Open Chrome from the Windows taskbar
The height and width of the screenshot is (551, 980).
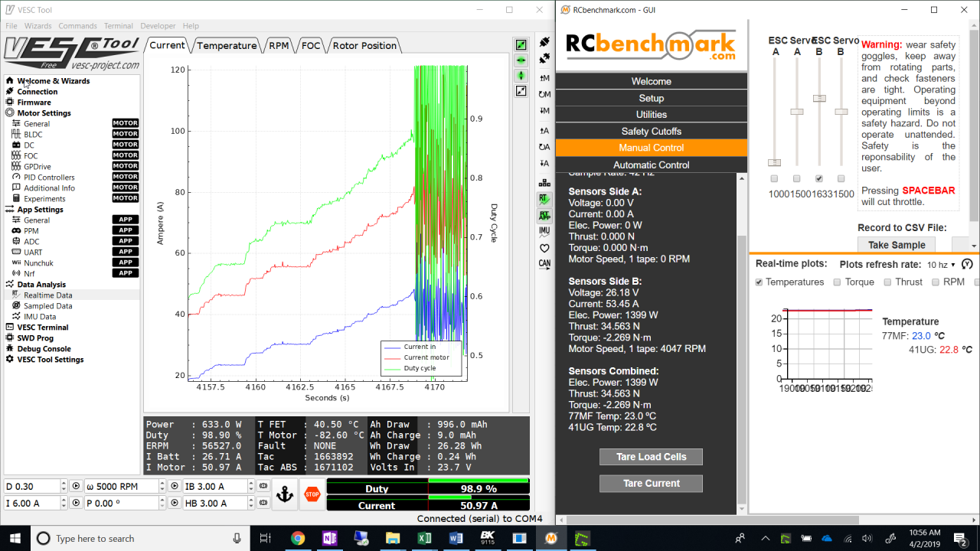[298, 538]
